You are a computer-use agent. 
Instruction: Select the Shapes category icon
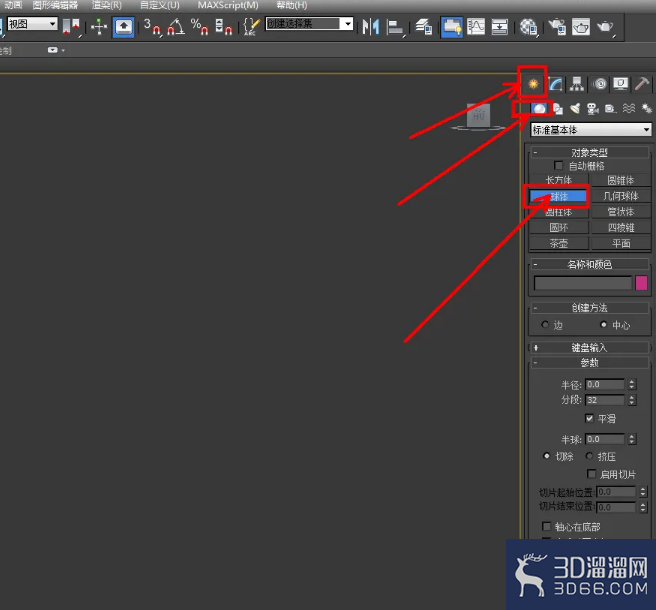tap(558, 109)
